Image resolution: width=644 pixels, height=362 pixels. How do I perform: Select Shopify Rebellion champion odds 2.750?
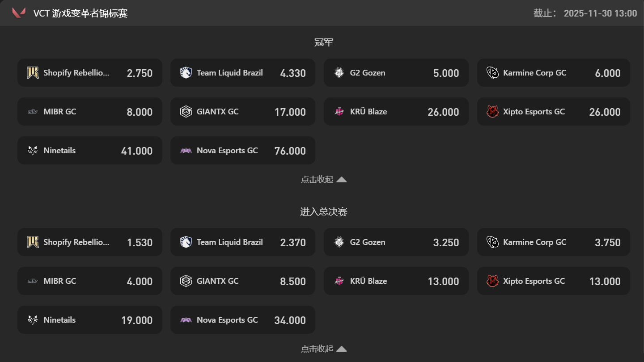pos(140,73)
